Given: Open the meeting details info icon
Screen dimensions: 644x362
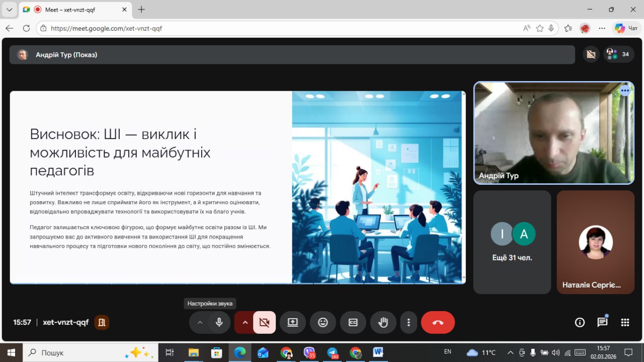Looking at the screenshot, I should (580, 323).
